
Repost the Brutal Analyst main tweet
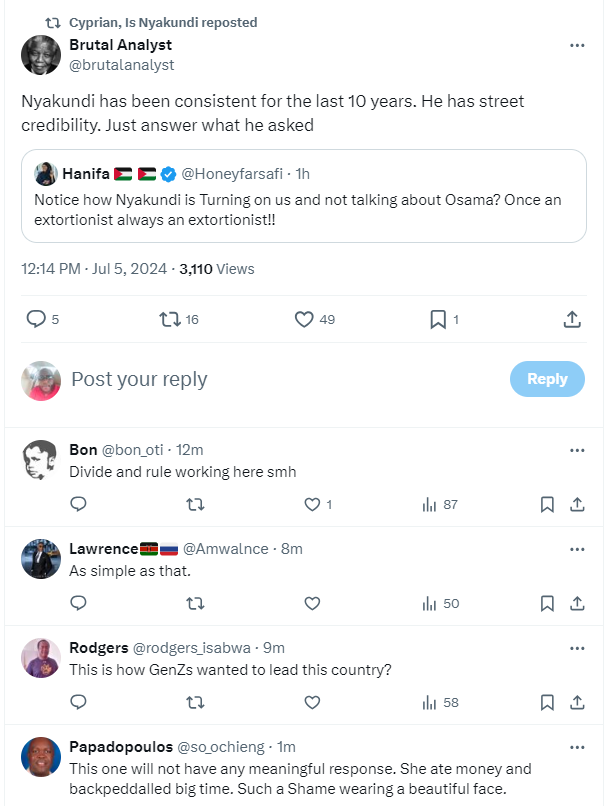tap(170, 319)
